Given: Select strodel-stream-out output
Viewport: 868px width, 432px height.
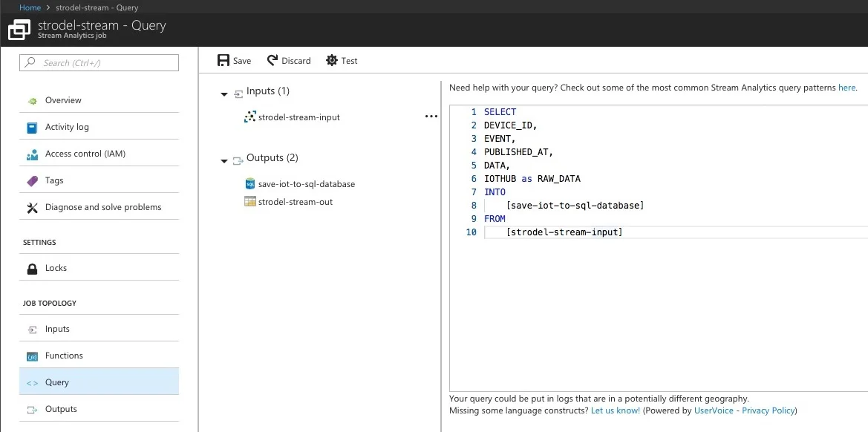Looking at the screenshot, I should click(x=296, y=202).
